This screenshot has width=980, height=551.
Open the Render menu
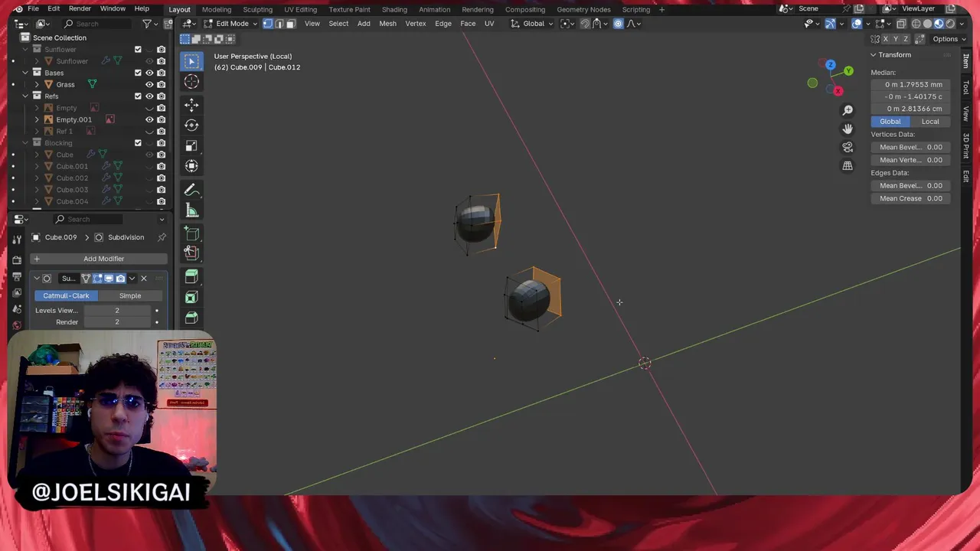click(x=80, y=8)
